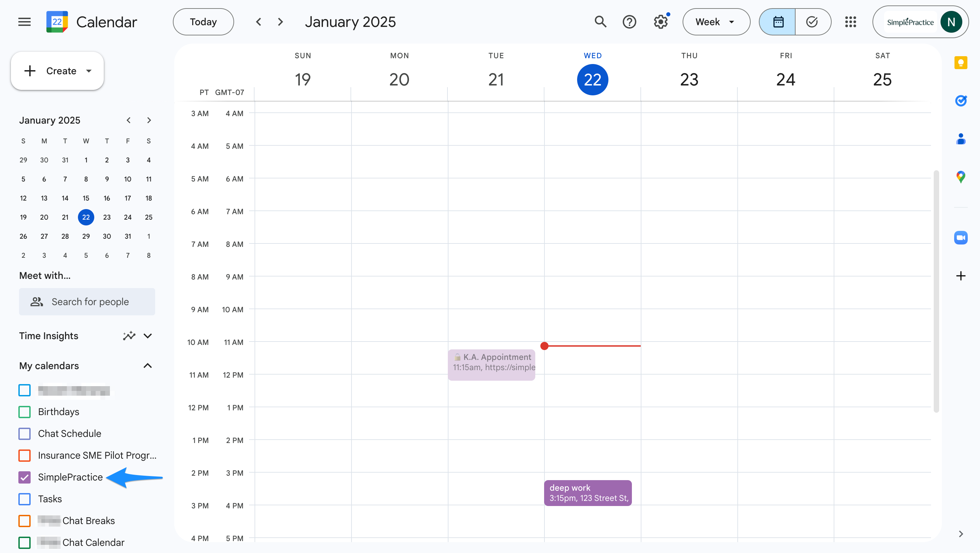Open Google Keep side panel icon

[x=961, y=62]
